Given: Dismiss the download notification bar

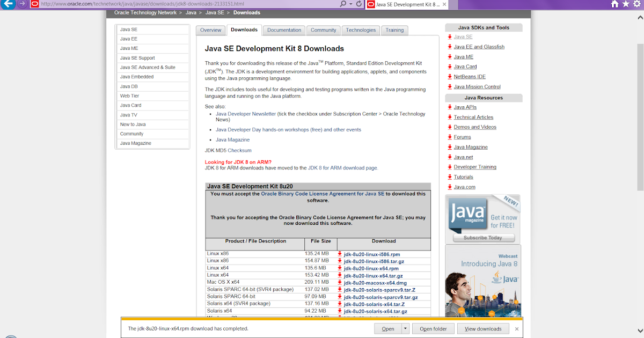Looking at the screenshot, I should (x=517, y=329).
